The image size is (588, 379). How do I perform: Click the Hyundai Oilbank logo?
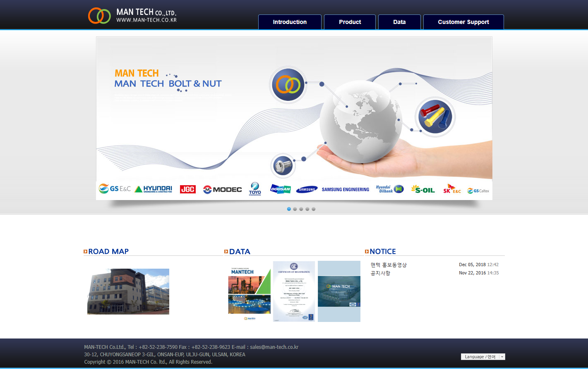pyautogui.click(x=390, y=189)
